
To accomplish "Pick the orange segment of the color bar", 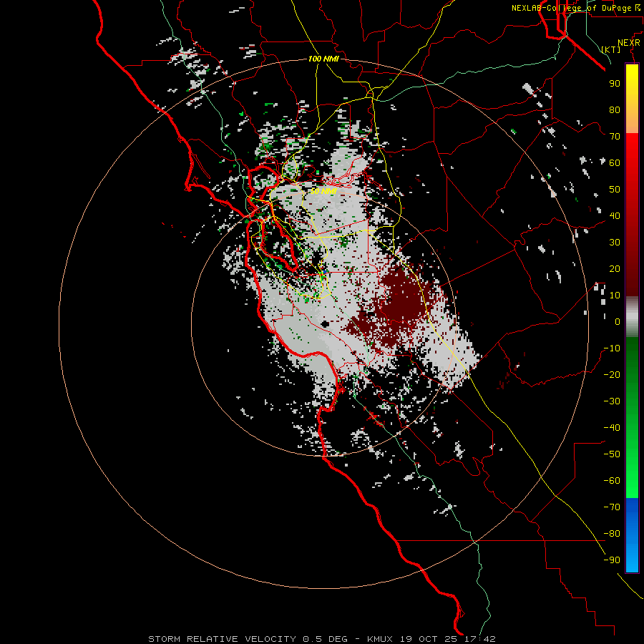I will (x=632, y=122).
